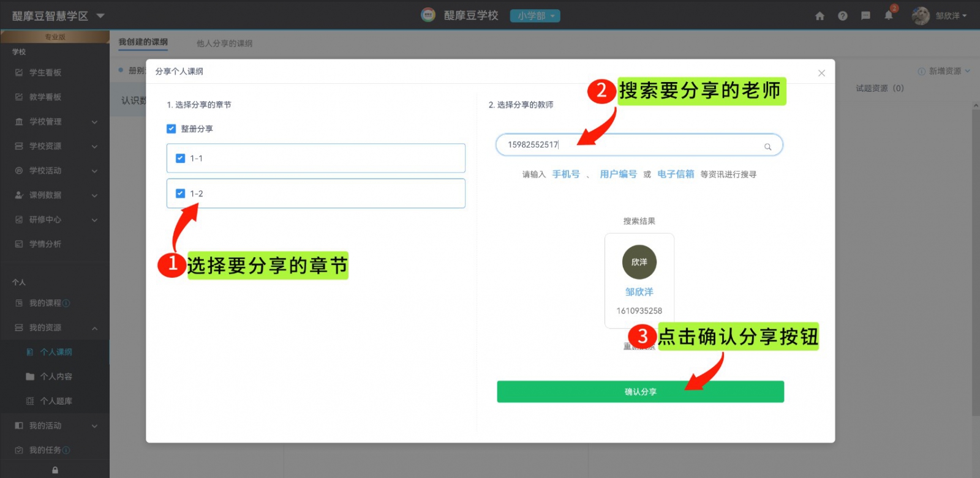Uncheck the 1-2 chapter checkbox
Screen dimensions: 980x478
coord(180,193)
